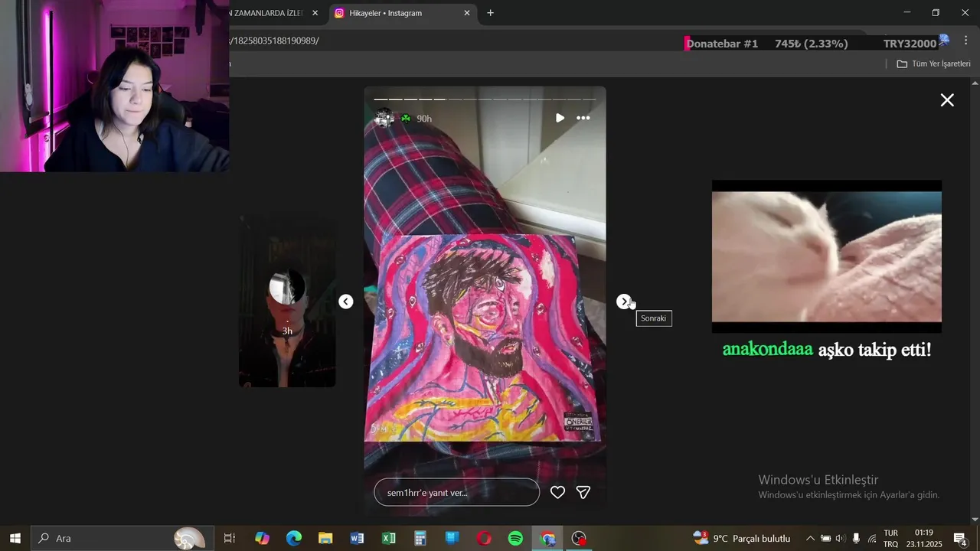Open the notification center icon
This screenshot has height=551, width=980.
(960, 538)
